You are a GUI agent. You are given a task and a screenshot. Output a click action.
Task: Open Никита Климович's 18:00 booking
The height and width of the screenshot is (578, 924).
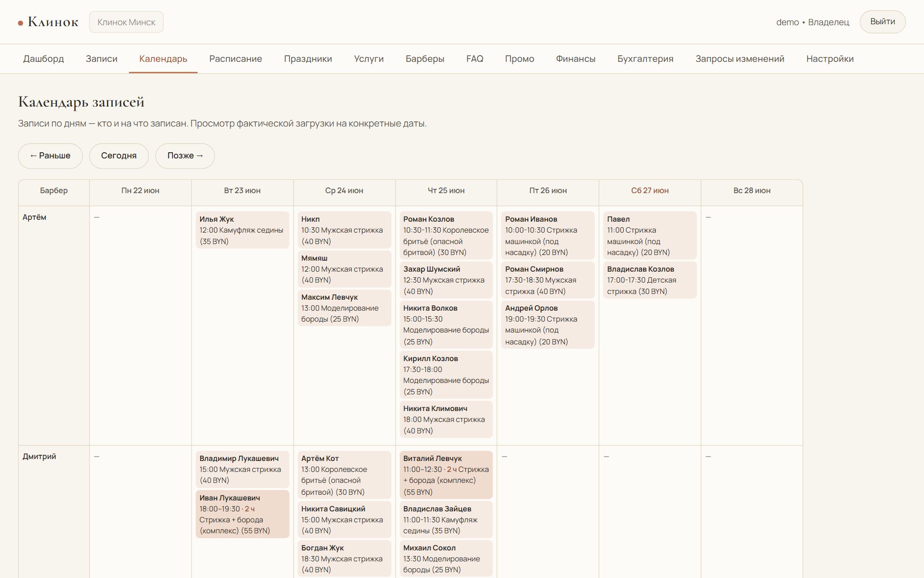(x=446, y=420)
